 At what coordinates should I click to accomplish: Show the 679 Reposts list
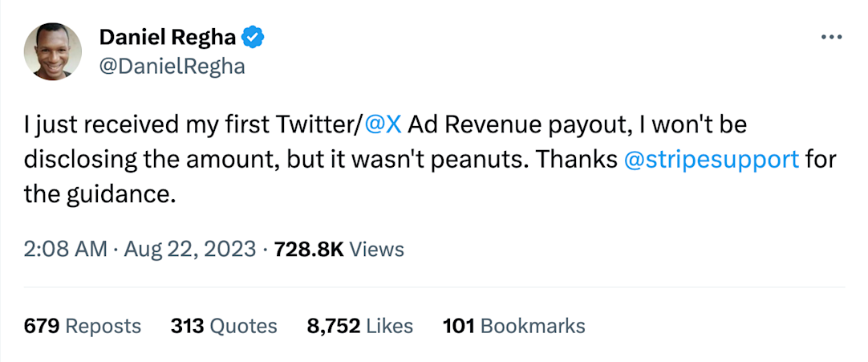(x=83, y=326)
